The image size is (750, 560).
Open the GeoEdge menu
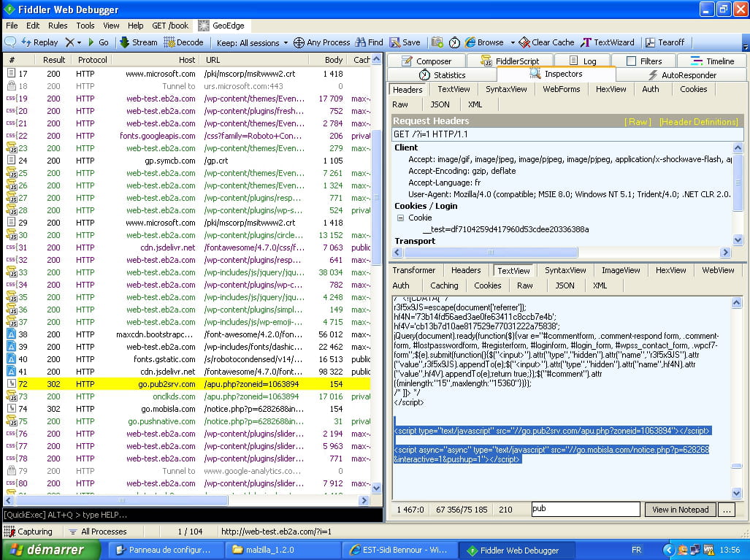pos(222,26)
